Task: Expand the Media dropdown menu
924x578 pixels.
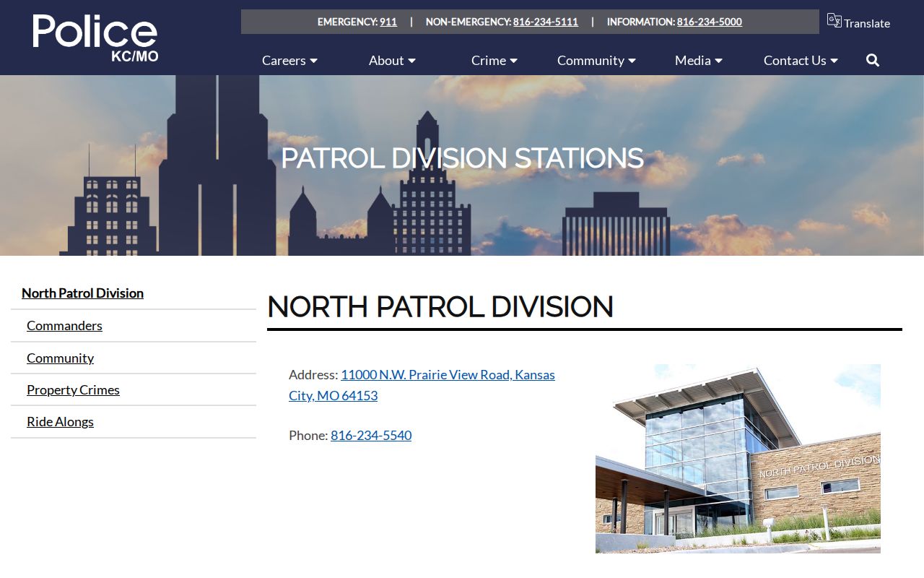Action: tap(699, 60)
